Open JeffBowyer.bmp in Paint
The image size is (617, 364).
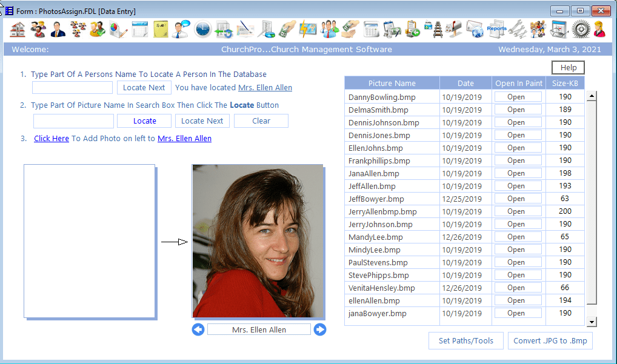[x=518, y=199]
